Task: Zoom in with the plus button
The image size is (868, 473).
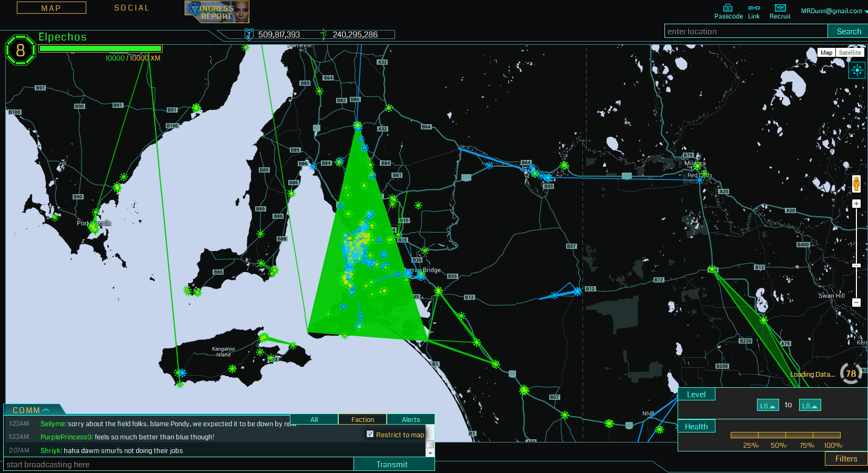Action: pos(856,204)
